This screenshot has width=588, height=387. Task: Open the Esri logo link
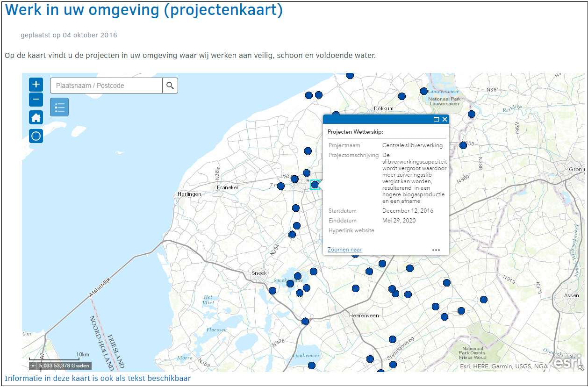pos(568,362)
